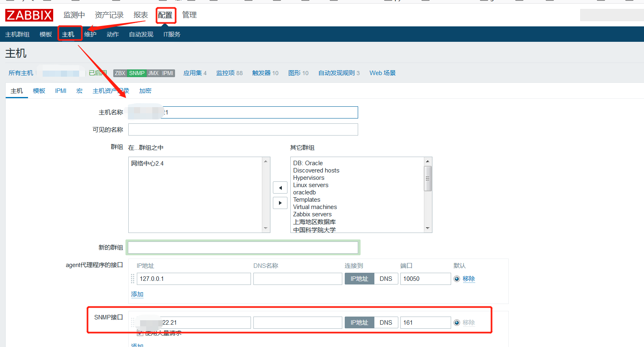The height and width of the screenshot is (347, 644).
Task: Click the ZABBIX logo
Action: click(x=29, y=15)
